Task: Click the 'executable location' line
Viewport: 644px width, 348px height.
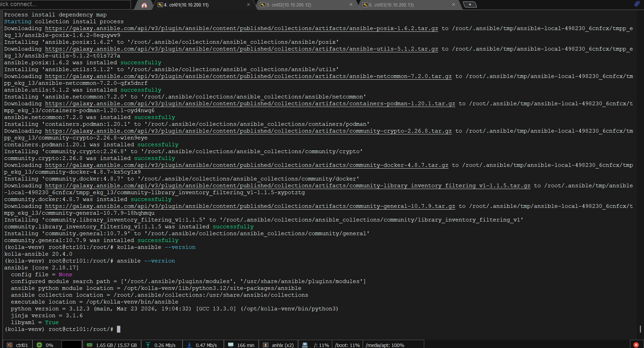Action: point(95,302)
